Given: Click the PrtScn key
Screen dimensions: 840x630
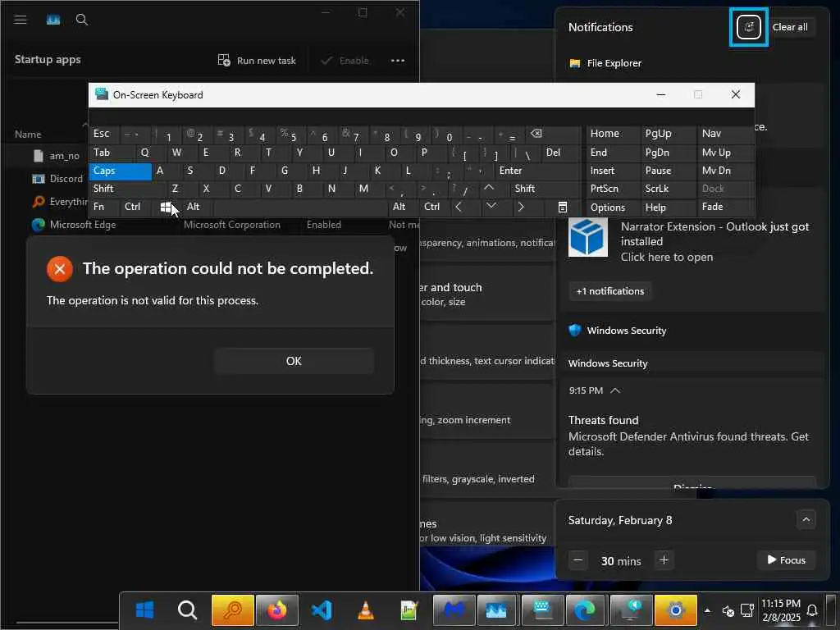Looking at the screenshot, I should coord(614,189).
